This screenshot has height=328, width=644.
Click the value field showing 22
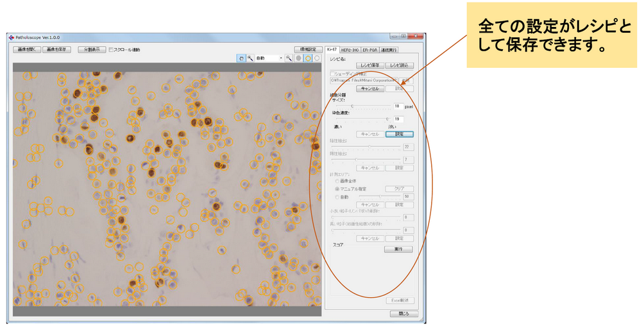point(408,147)
